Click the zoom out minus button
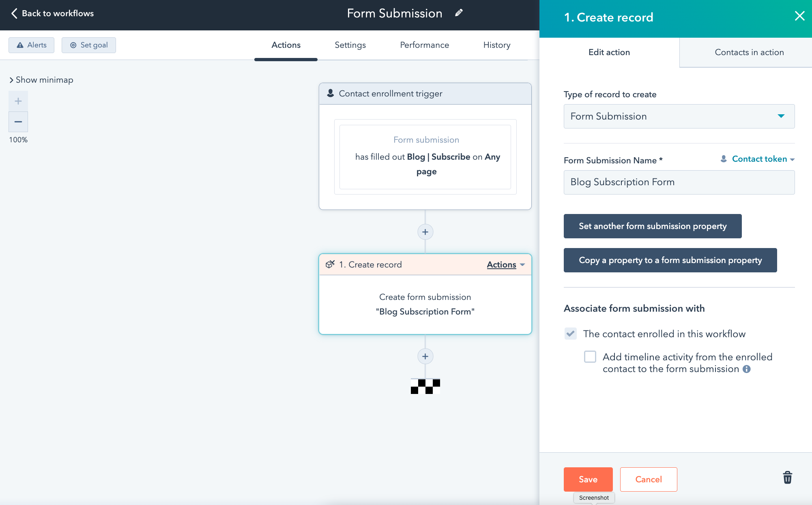 (x=18, y=122)
